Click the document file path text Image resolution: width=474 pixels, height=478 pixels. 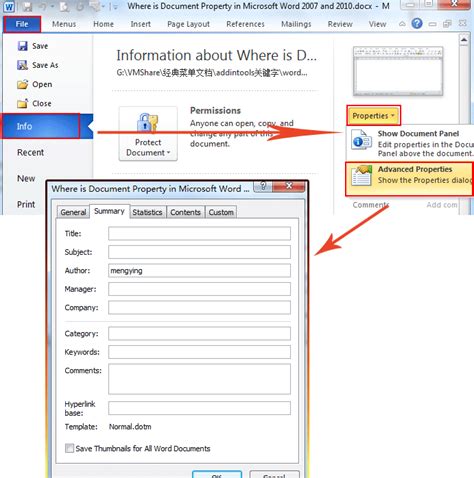[x=212, y=73]
